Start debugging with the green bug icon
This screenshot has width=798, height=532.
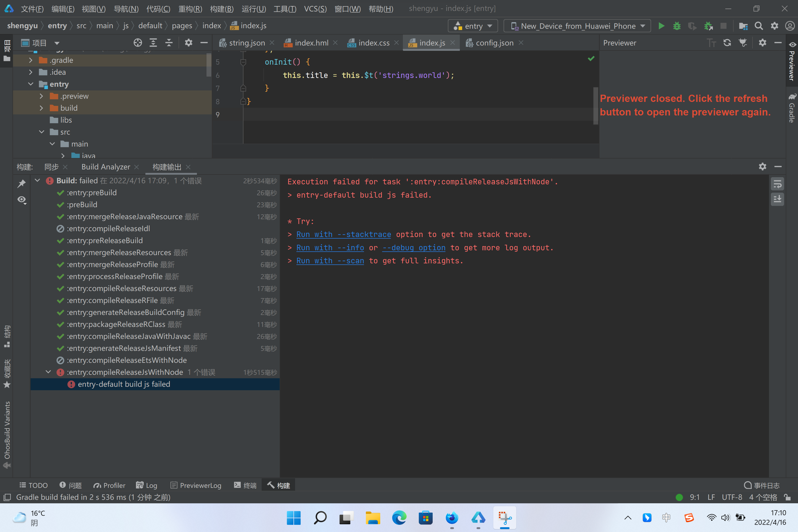[677, 26]
